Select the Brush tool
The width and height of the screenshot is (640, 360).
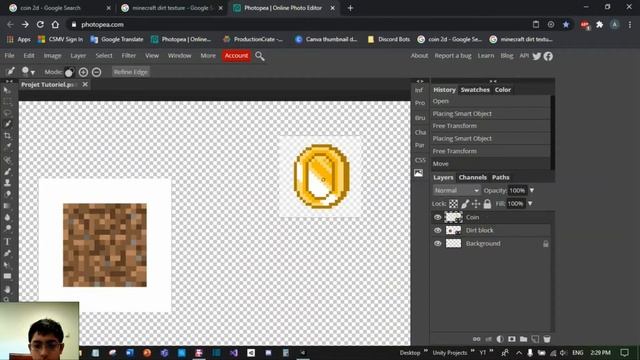(7, 171)
